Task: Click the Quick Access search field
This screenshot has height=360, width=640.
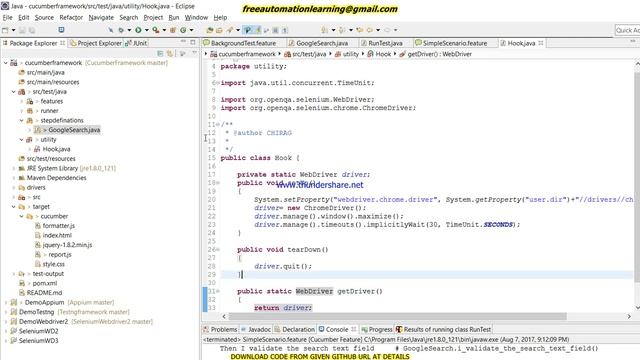Action: pyautogui.click(x=627, y=30)
